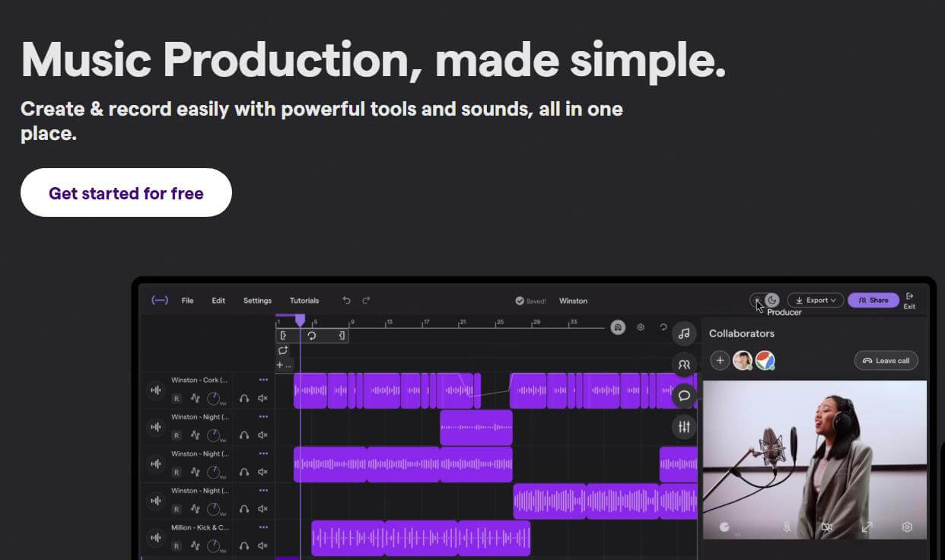Screen dimensions: 945x560
Task: Mute the Million - Kick track
Action: pos(262,546)
